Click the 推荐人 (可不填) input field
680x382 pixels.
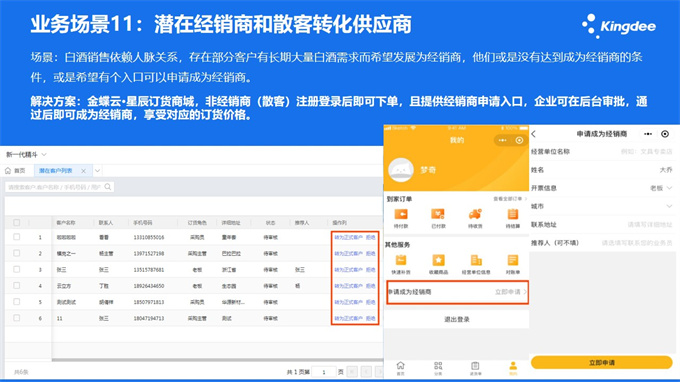coord(637,243)
